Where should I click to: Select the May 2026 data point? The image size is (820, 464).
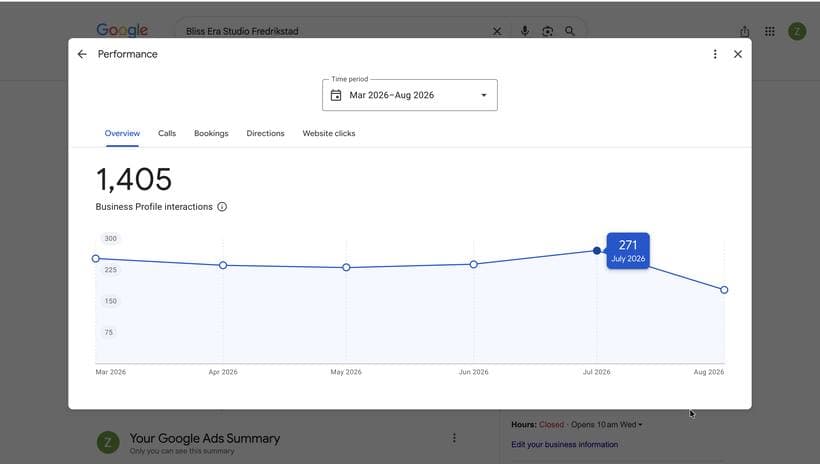coord(346,267)
